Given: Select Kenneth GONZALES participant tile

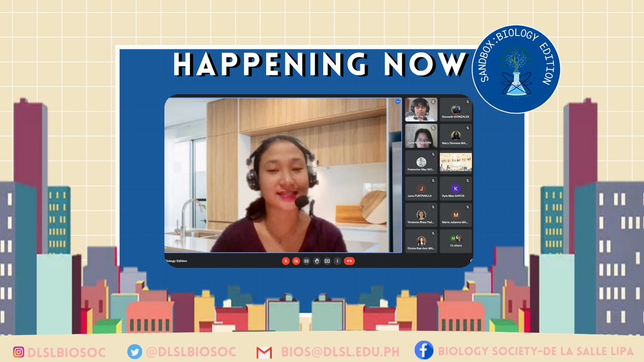Looking at the screenshot, I should [456, 109].
